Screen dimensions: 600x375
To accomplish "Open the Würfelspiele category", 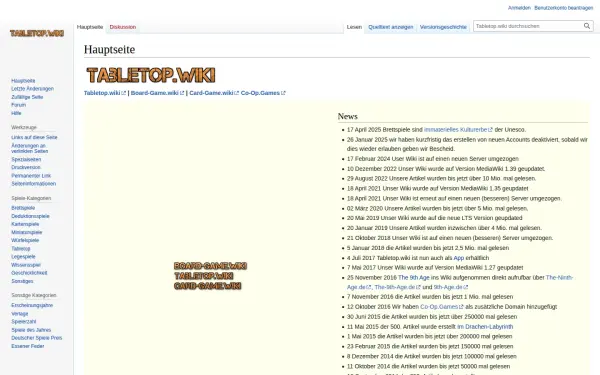I will tap(25, 241).
